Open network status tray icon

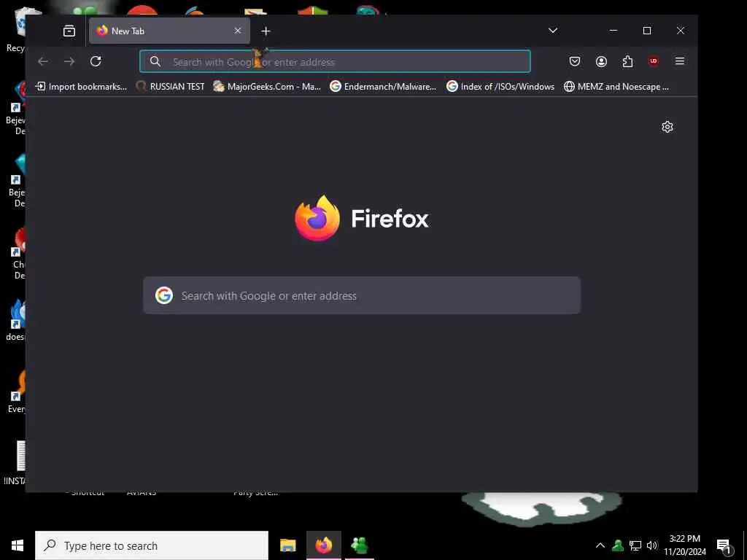click(x=635, y=545)
